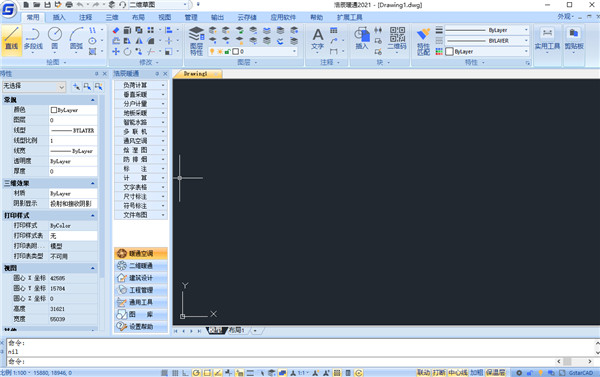Open 图层特性 layer properties manager
This screenshot has height=377, width=600.
tap(196, 41)
